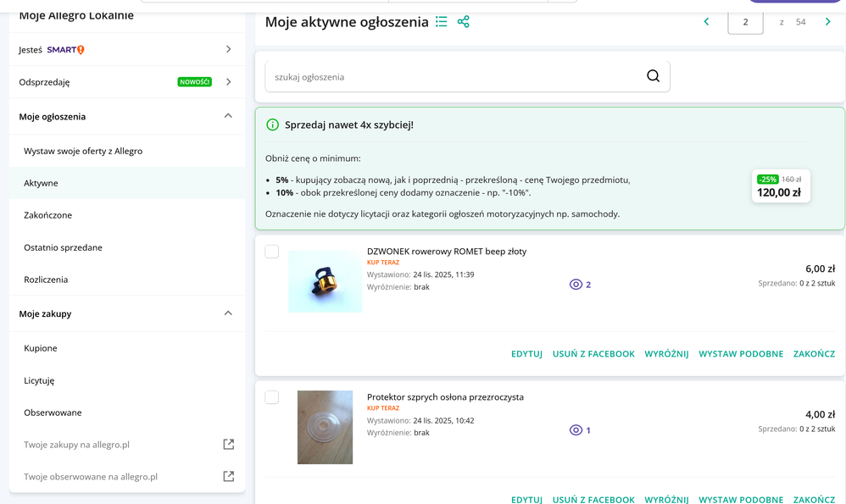This screenshot has width=846, height=504.
Task: Expand the Odsprzedaję entry chevron
Action: click(x=228, y=82)
